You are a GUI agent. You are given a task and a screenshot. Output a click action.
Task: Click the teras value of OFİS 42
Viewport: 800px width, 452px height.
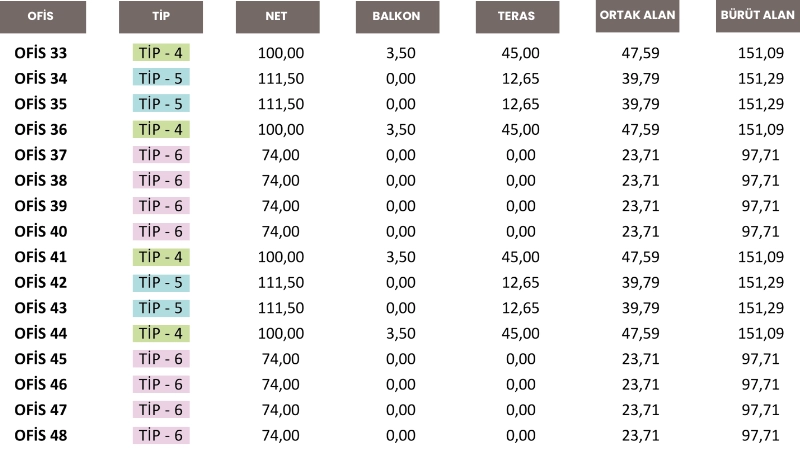[x=520, y=282]
